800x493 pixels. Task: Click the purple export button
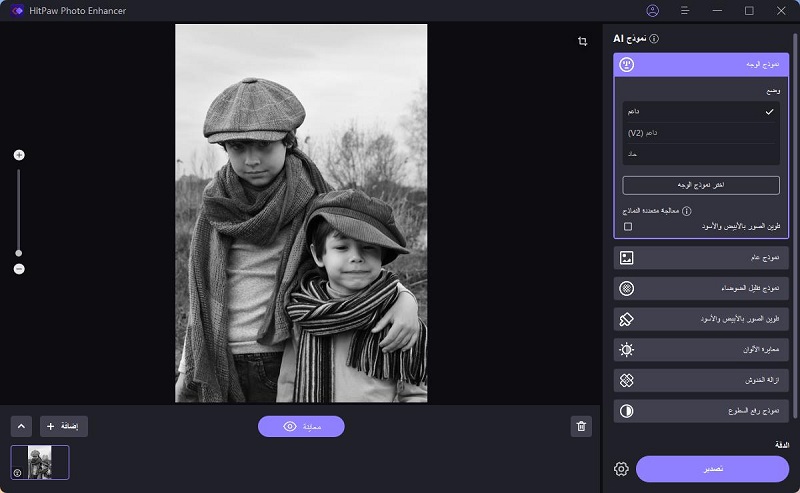(x=712, y=469)
